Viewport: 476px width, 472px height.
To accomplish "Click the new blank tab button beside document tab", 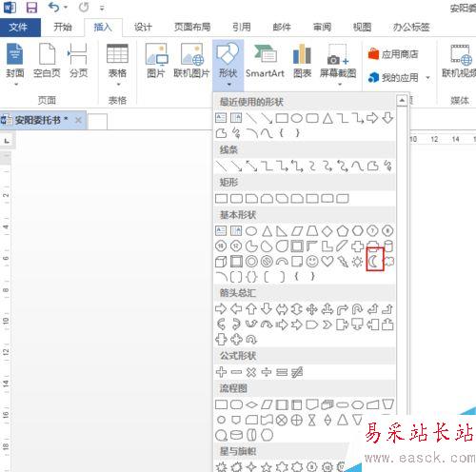I will tap(97, 121).
